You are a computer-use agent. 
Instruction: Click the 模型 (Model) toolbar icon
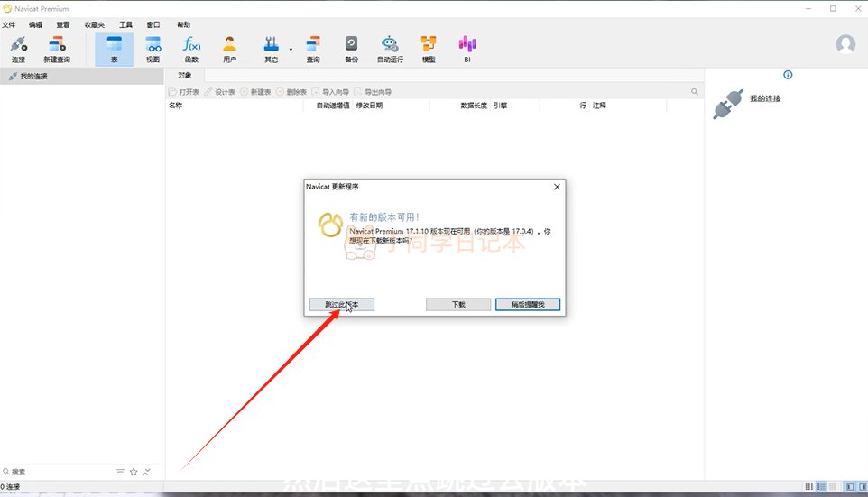[429, 49]
